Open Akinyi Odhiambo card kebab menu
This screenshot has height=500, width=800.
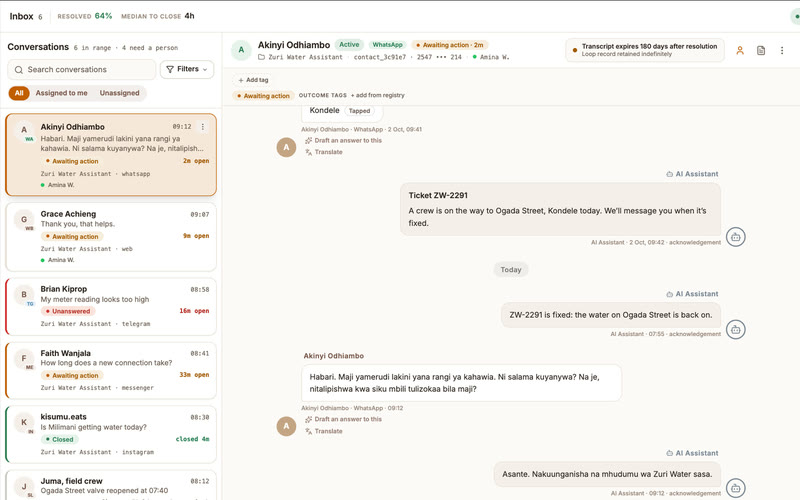coord(203,127)
